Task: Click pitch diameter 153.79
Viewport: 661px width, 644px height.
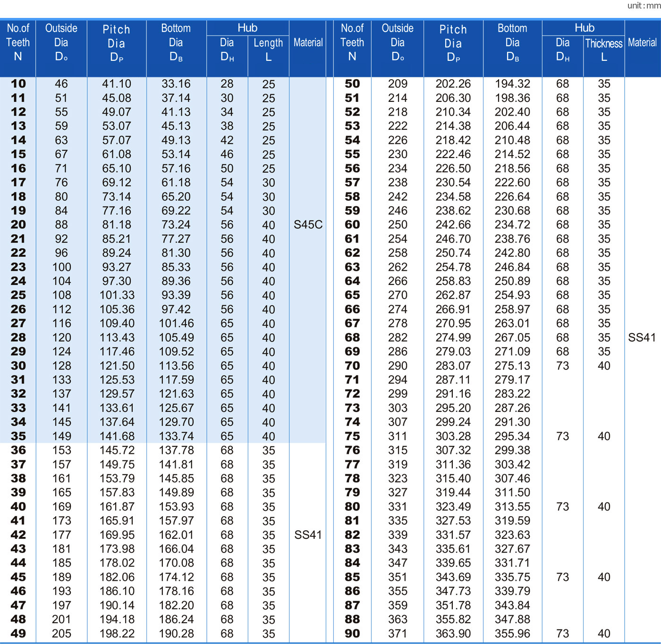Action: pos(117,478)
